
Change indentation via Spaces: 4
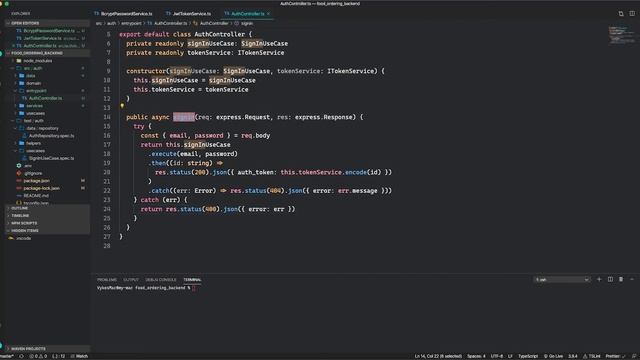pyautogui.click(x=476, y=356)
